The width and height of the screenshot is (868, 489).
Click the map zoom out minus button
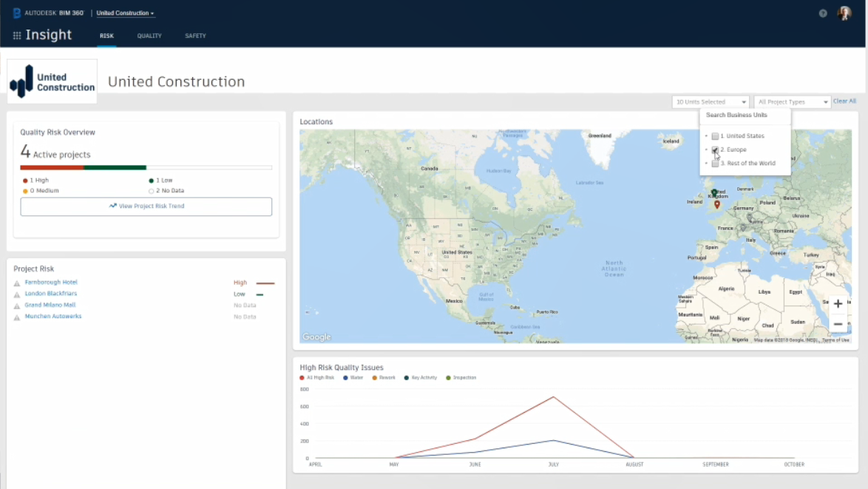(x=838, y=325)
